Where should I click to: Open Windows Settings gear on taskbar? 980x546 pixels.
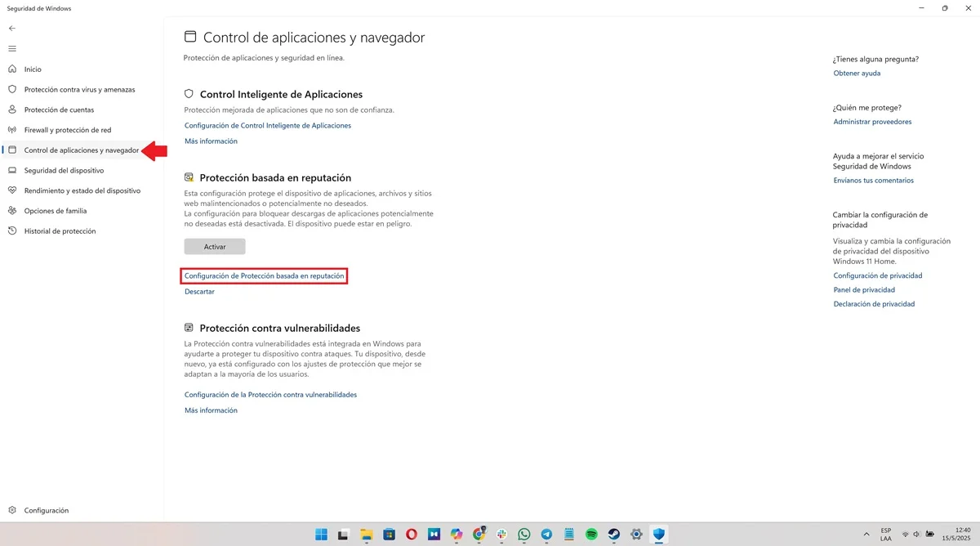(636, 535)
